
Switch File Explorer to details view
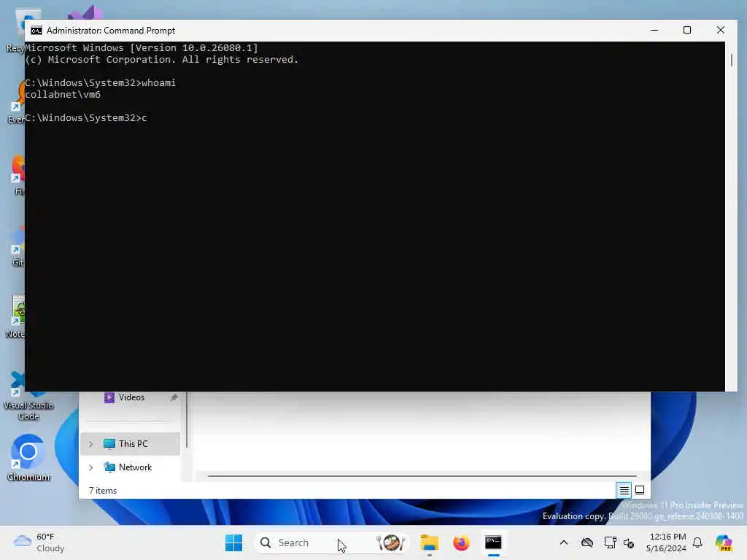click(x=624, y=490)
